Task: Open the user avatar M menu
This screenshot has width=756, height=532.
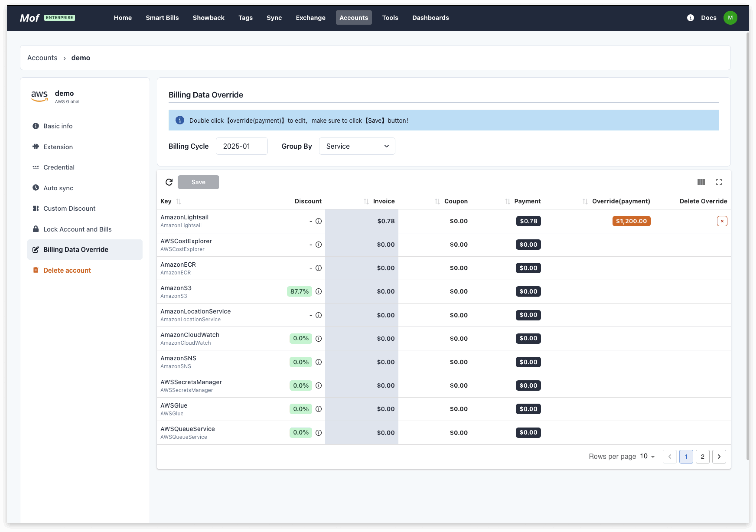Action: [x=730, y=18]
